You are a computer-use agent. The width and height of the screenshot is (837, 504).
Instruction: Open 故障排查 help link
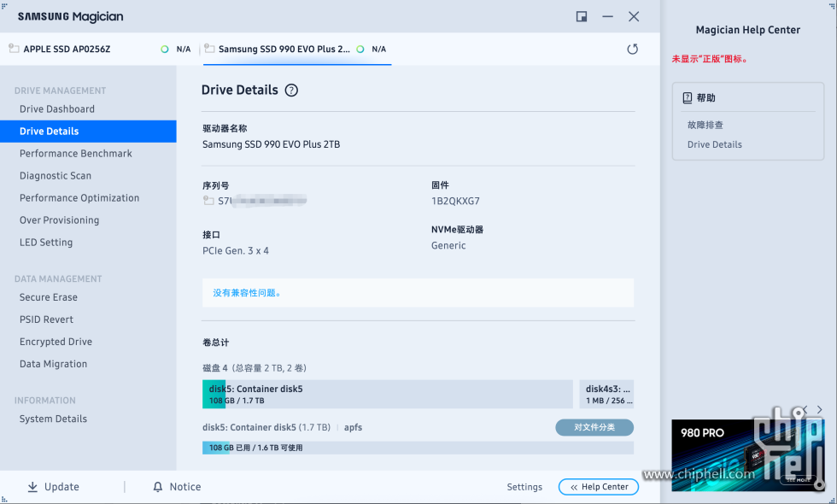[705, 125]
